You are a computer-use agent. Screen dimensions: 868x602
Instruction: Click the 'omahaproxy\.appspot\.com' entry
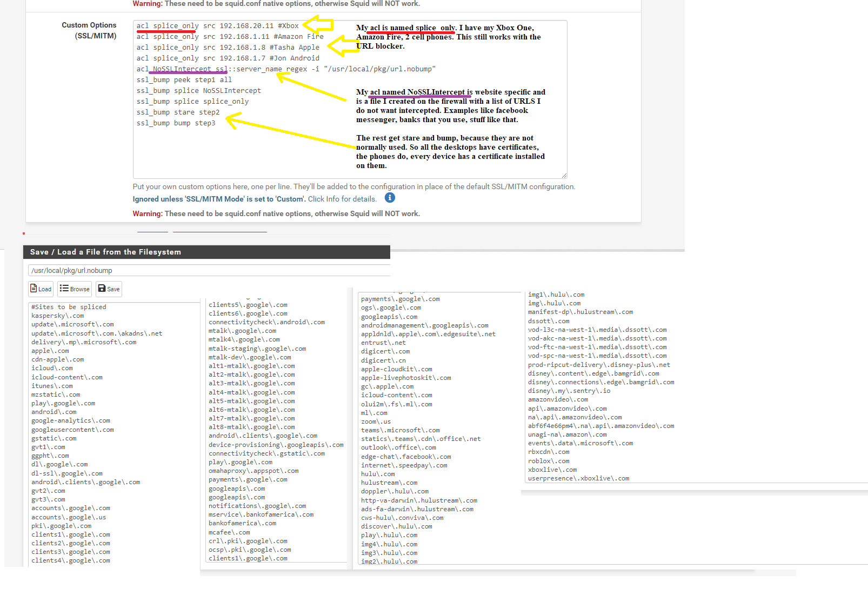tap(254, 471)
